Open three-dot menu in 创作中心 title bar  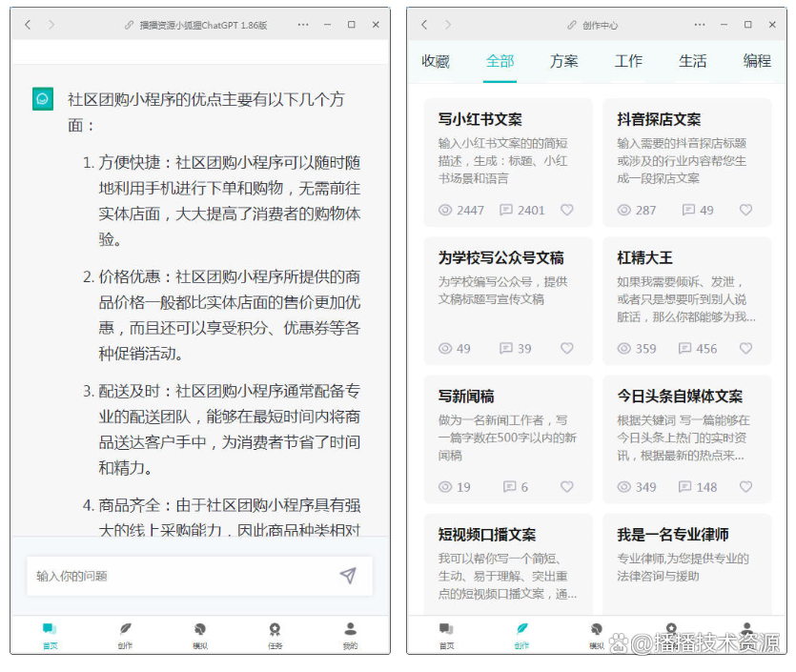(x=700, y=25)
